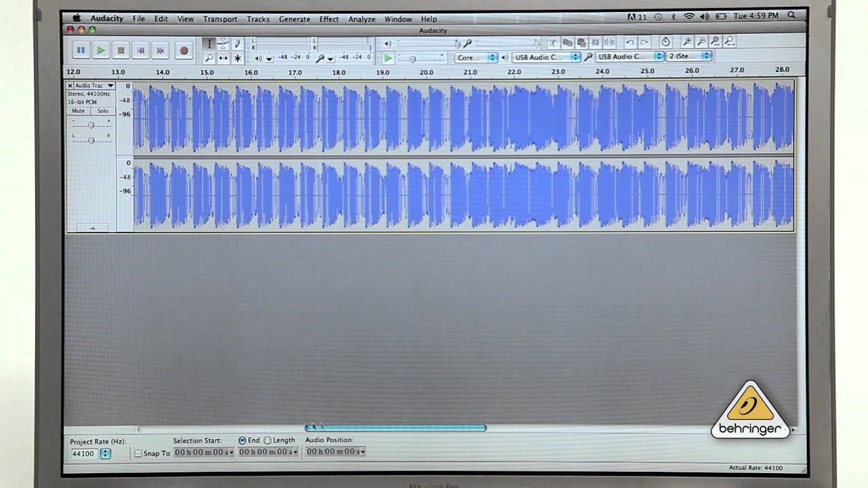Undo the last action via the Undo icon
The height and width of the screenshot is (488, 868).
[x=630, y=42]
